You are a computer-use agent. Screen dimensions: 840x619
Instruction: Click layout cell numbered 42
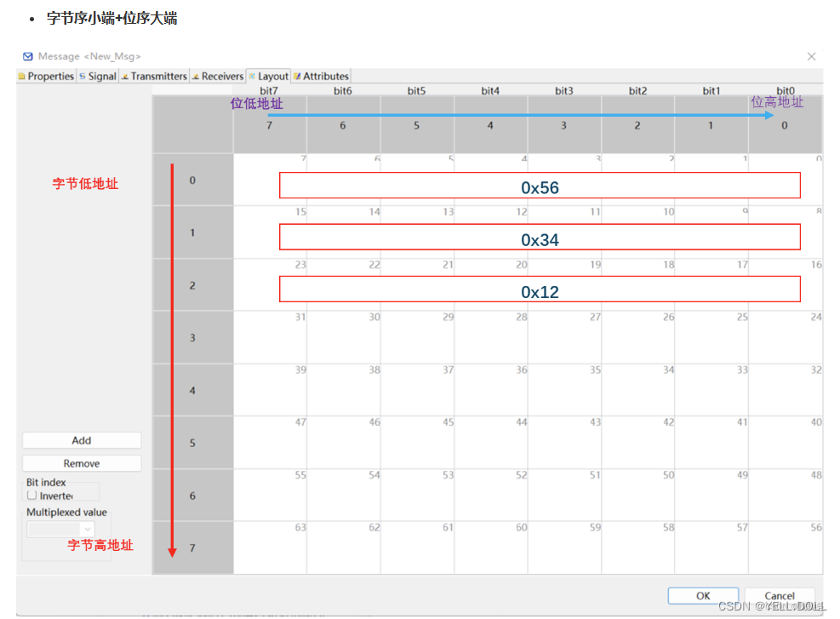[x=638, y=443]
